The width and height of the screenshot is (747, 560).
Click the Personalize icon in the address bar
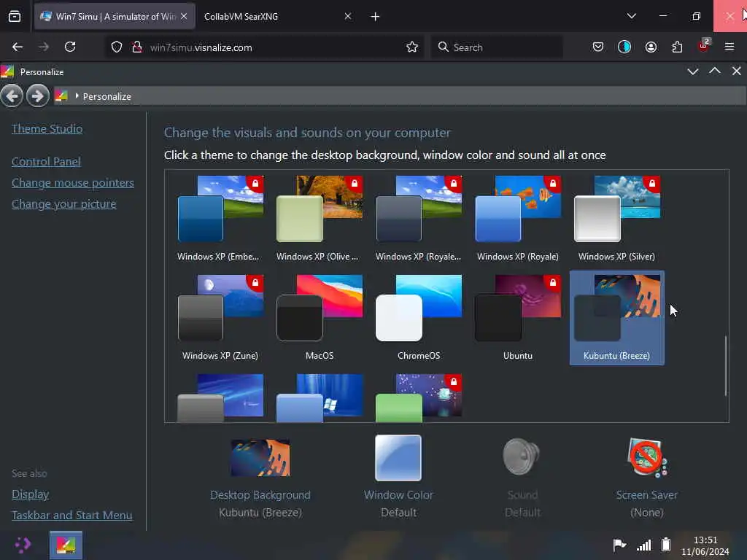point(61,96)
